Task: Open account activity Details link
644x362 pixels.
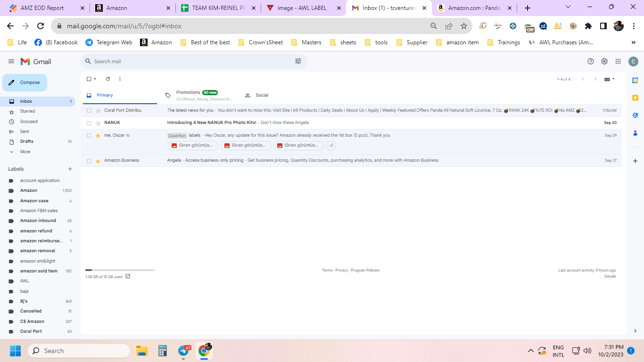Action: pos(610,277)
